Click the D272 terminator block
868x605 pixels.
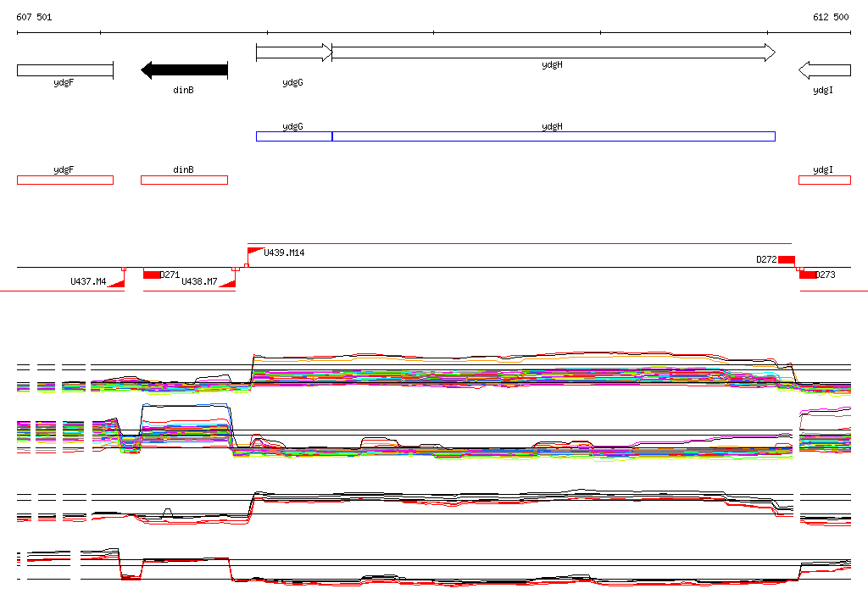tap(787, 259)
